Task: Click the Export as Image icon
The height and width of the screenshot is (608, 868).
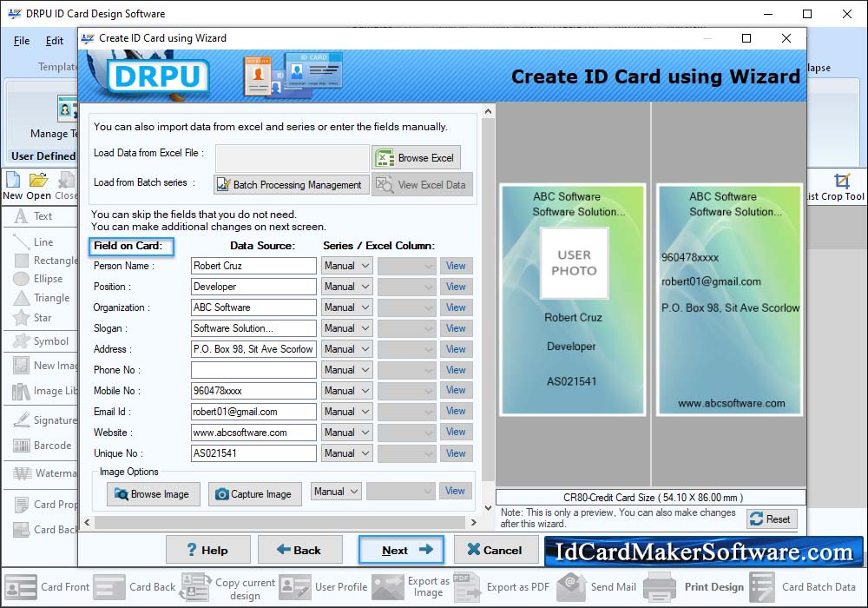Action: [388, 587]
